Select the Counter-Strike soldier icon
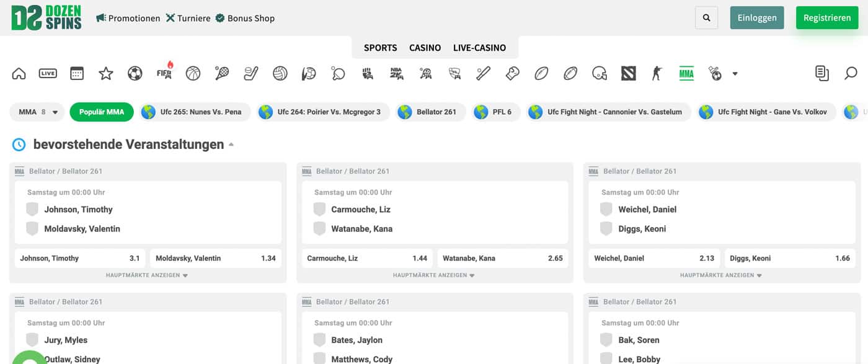Image resolution: width=868 pixels, height=364 pixels. tap(657, 74)
